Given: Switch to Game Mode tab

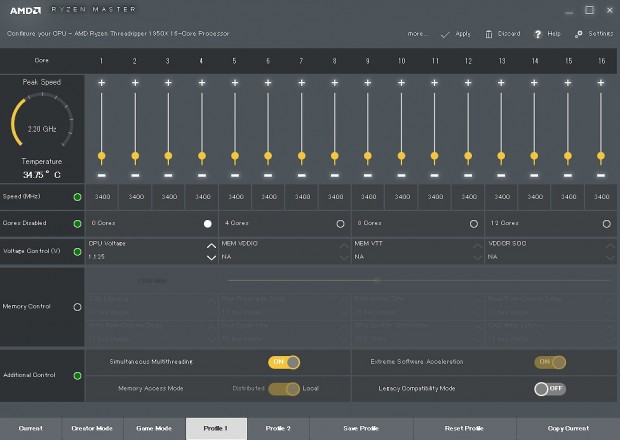Looking at the screenshot, I should point(154,429).
